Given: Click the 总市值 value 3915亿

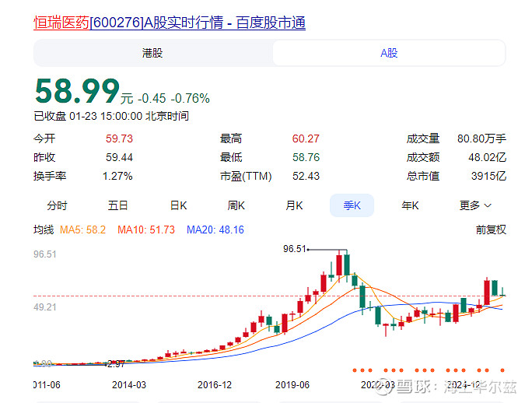Looking at the screenshot, I should [x=488, y=176].
